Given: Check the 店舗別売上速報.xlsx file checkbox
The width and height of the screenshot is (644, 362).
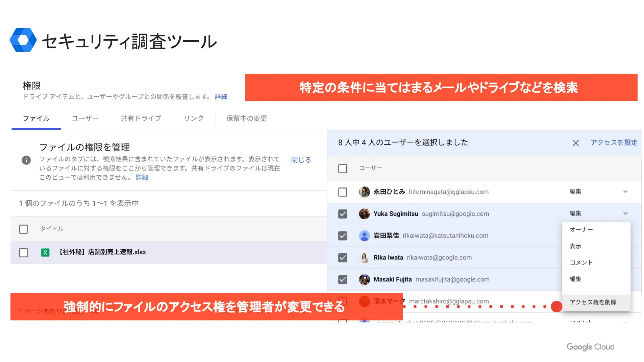Looking at the screenshot, I should 23,253.
